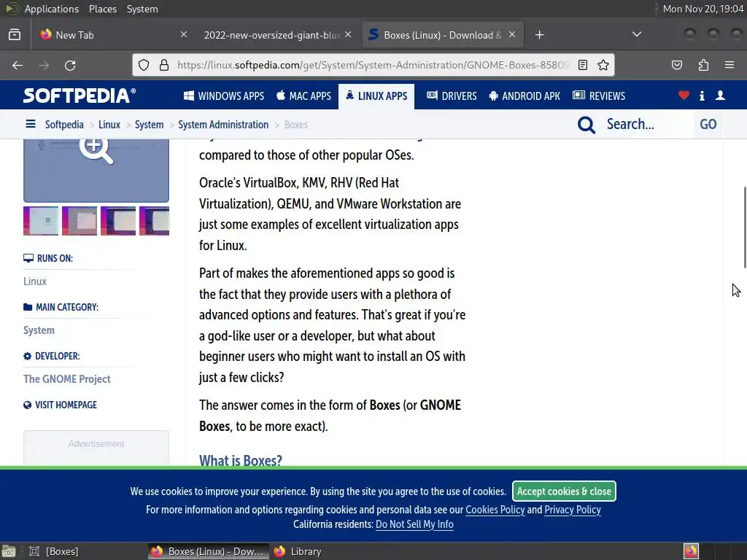Open the tracking protection shield icon

point(144,65)
